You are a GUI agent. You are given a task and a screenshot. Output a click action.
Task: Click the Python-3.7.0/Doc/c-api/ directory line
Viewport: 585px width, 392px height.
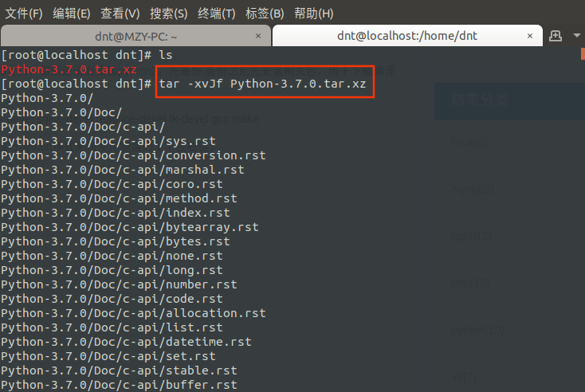tap(83, 127)
